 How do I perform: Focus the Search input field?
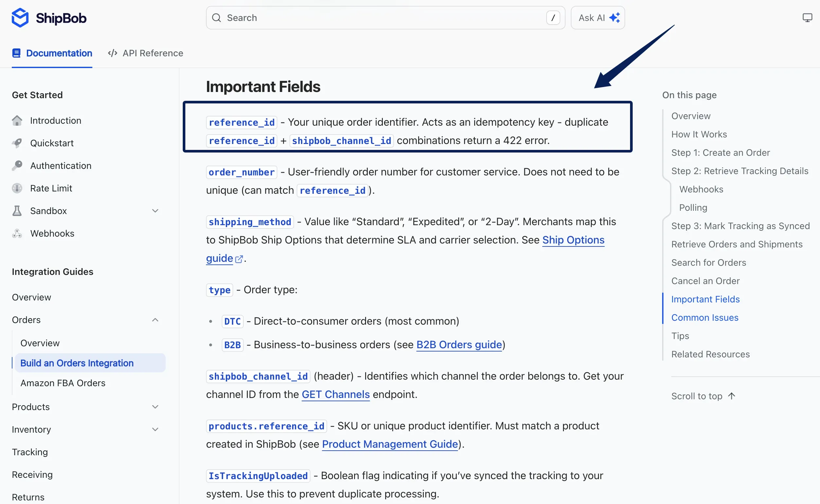385,18
